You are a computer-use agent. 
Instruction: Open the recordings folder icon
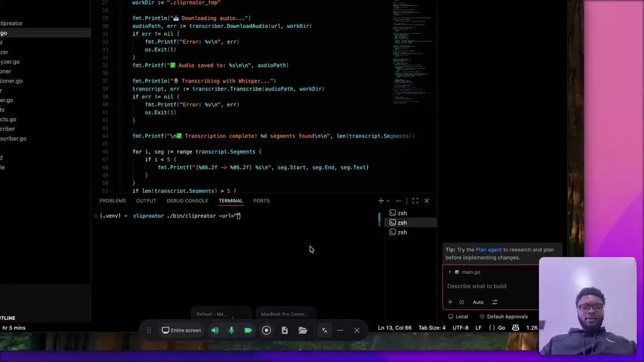303,330
